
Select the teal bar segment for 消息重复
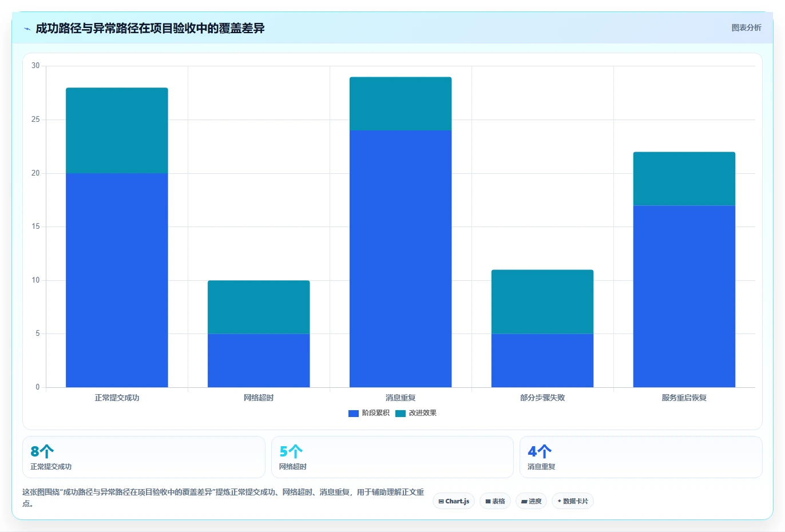pyautogui.click(x=401, y=104)
